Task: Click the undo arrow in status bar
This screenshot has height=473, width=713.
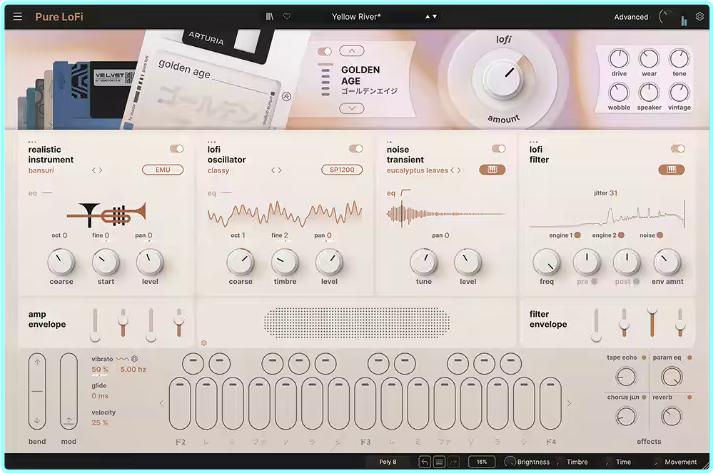Action: [x=424, y=462]
